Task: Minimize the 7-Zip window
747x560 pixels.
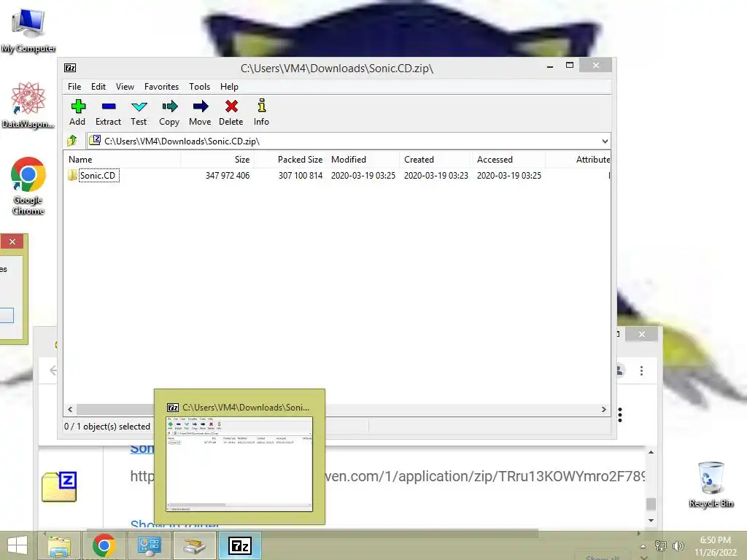Action: [550, 66]
